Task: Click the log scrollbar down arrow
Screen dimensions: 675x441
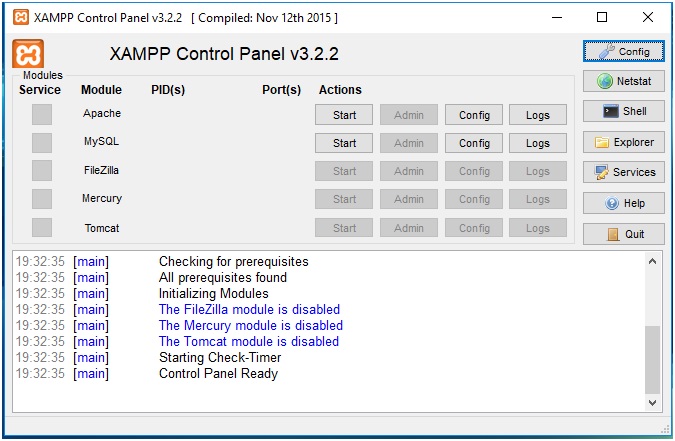Action: [x=652, y=403]
